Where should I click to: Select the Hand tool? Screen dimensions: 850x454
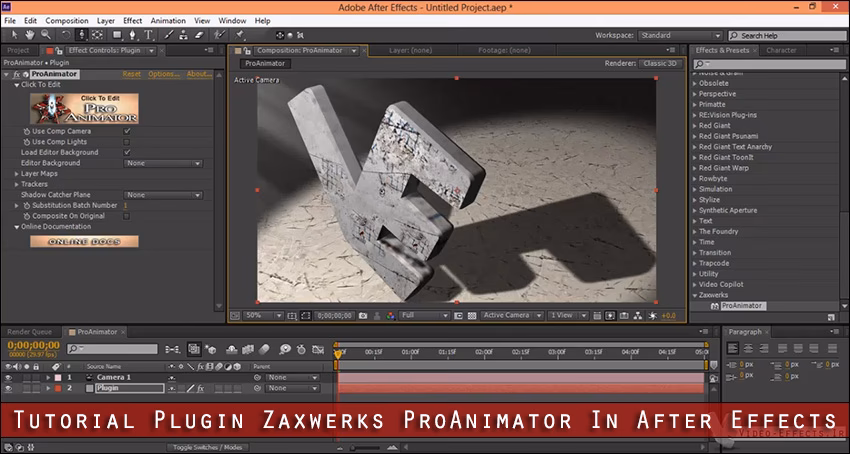click(30, 35)
